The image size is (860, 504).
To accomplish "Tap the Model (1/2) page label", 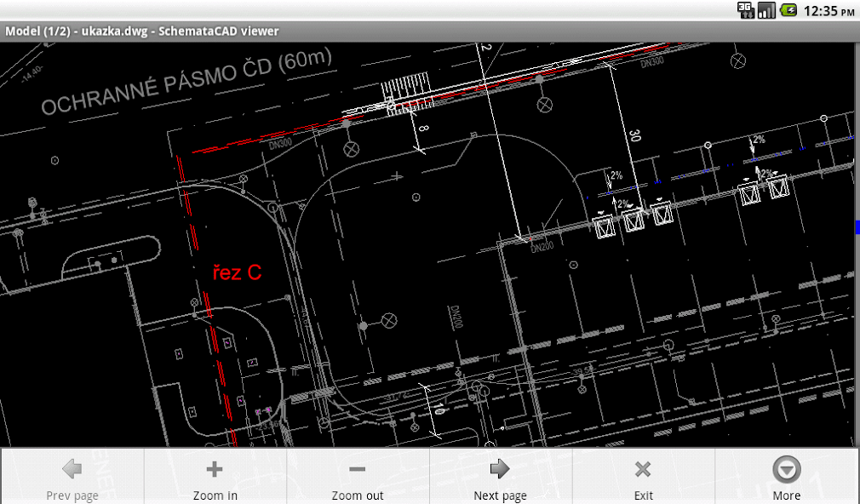I will [36, 31].
